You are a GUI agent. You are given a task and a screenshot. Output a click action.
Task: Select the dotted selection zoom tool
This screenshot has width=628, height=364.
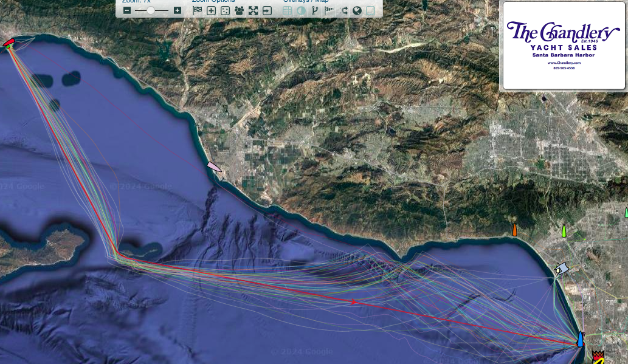coord(225,10)
